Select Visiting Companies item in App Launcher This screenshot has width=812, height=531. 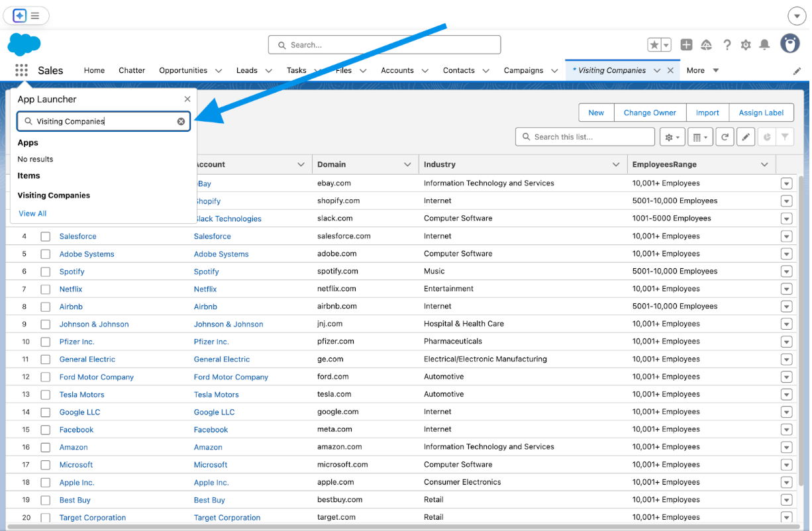(x=54, y=195)
